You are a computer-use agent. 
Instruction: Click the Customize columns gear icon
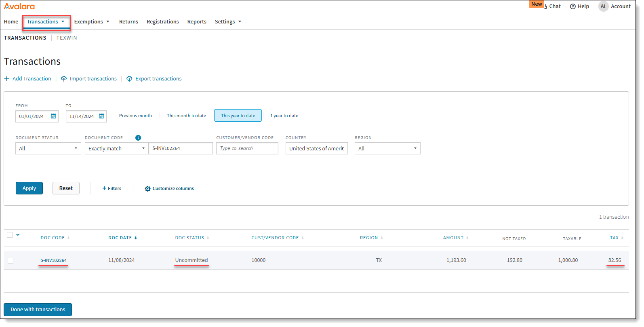pos(147,189)
